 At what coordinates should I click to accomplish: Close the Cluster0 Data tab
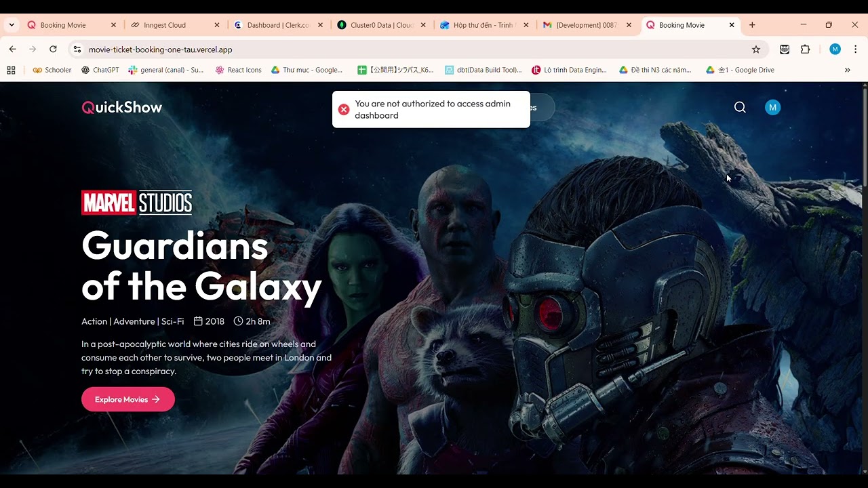pos(424,25)
